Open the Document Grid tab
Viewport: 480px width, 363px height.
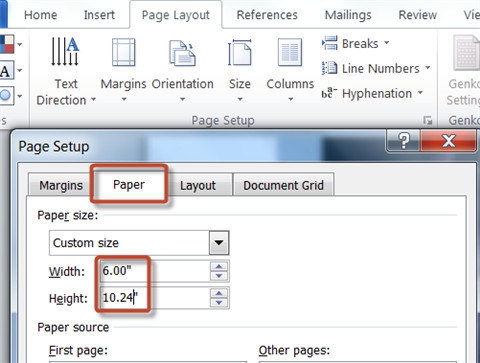[x=283, y=185]
